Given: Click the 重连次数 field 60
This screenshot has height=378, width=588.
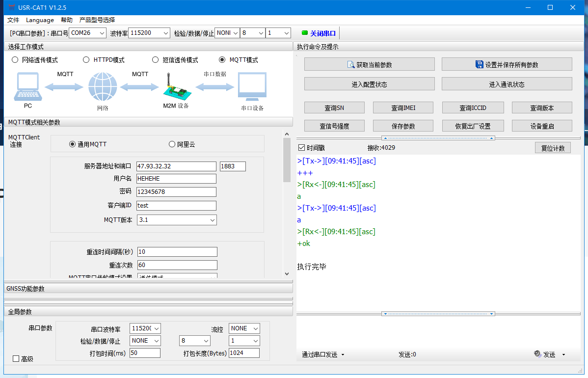Looking at the screenshot, I should pyautogui.click(x=177, y=265).
